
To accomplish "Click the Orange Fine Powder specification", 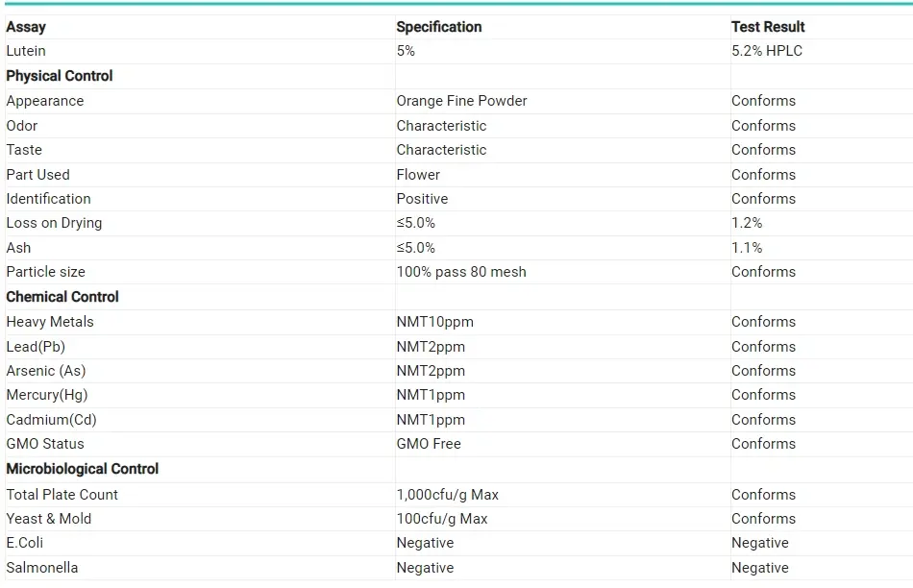I will (x=461, y=101).
